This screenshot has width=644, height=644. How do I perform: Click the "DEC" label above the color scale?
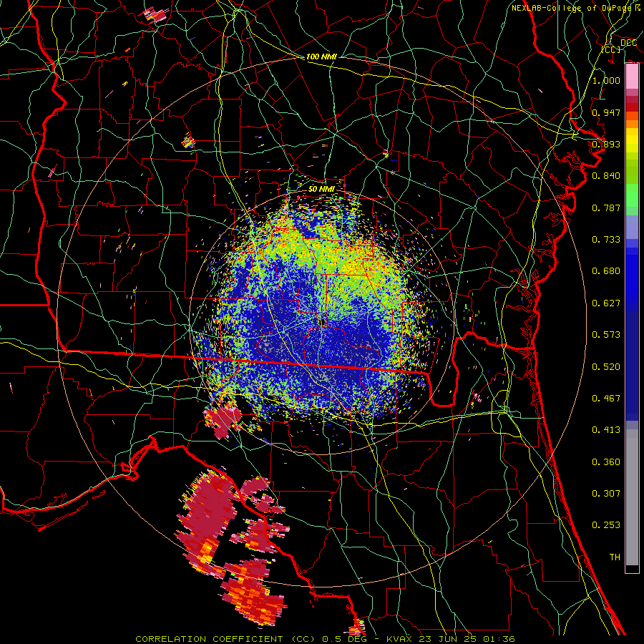[x=628, y=43]
